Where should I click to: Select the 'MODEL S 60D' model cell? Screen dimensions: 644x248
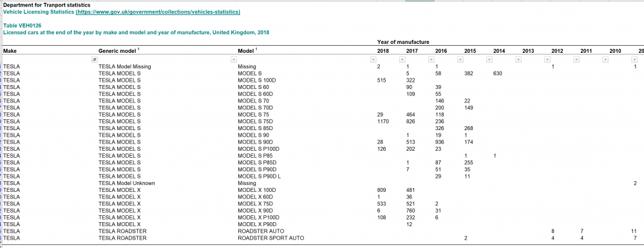click(255, 94)
